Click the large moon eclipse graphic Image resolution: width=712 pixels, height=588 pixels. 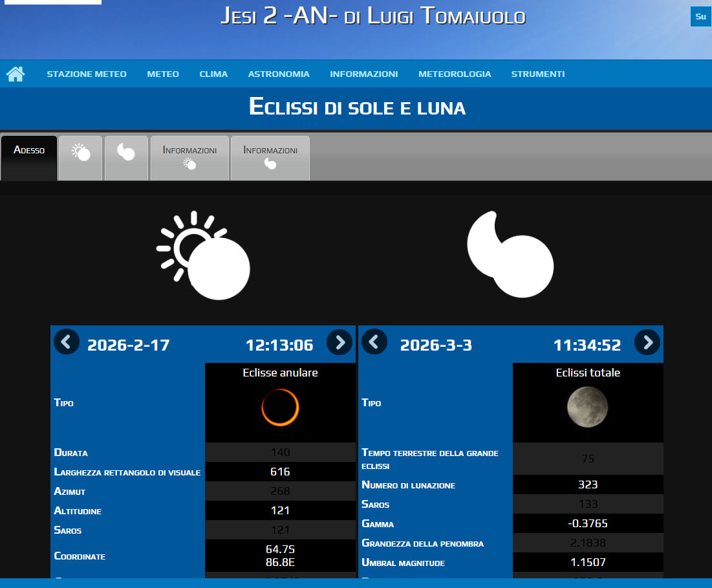pos(510,256)
